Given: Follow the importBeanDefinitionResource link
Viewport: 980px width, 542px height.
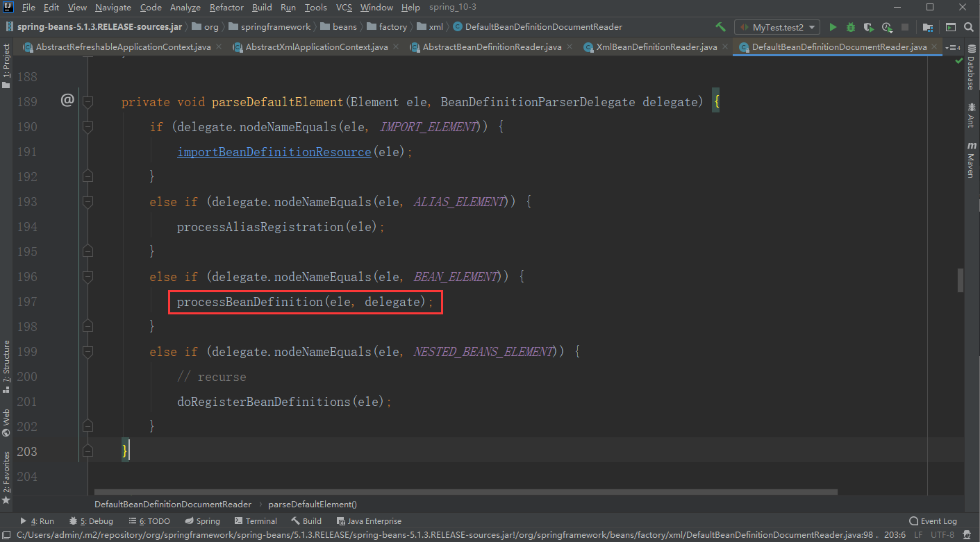Looking at the screenshot, I should [x=274, y=152].
